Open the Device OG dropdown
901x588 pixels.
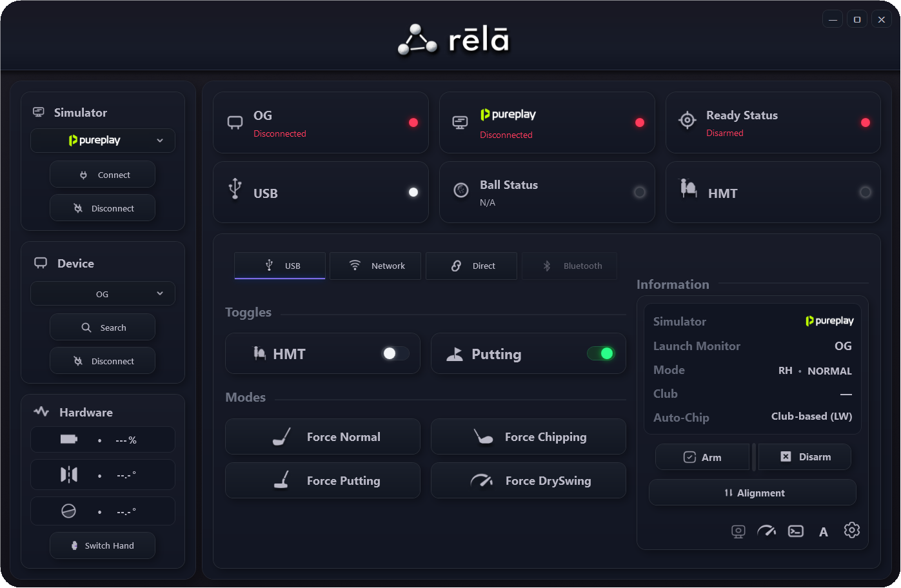click(x=103, y=293)
